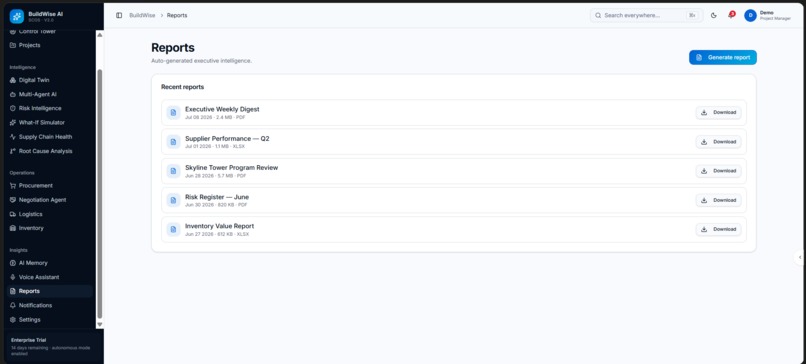Open the Demo user avatar
The image size is (806, 364).
pos(750,15)
